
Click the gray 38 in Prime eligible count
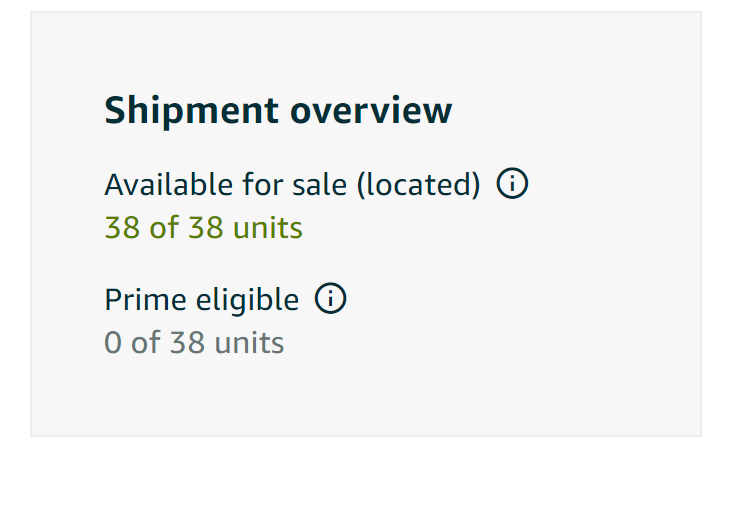point(187,343)
